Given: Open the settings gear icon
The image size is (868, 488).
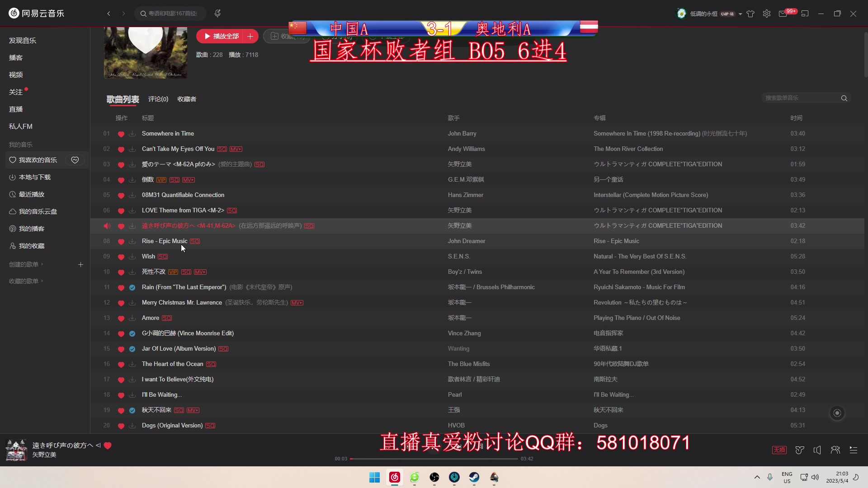Looking at the screenshot, I should [x=767, y=14].
